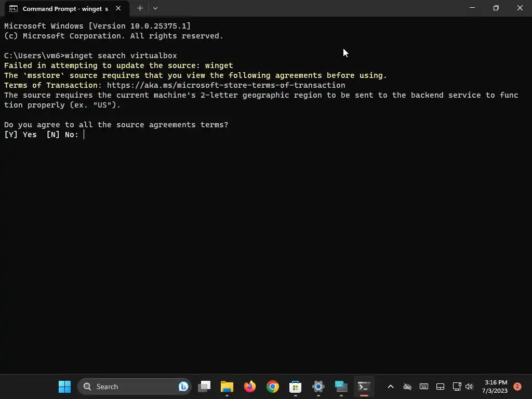Screen dimensions: 532x399
Task: Close the Command Prompt window
Action: point(520,8)
